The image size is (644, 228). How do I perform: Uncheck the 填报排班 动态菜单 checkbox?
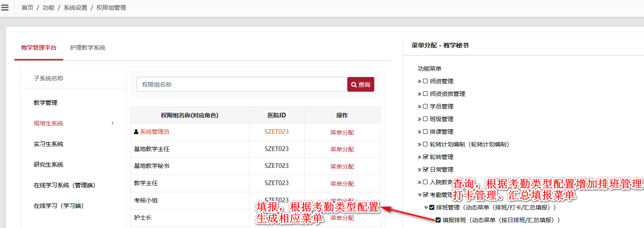coord(438,220)
